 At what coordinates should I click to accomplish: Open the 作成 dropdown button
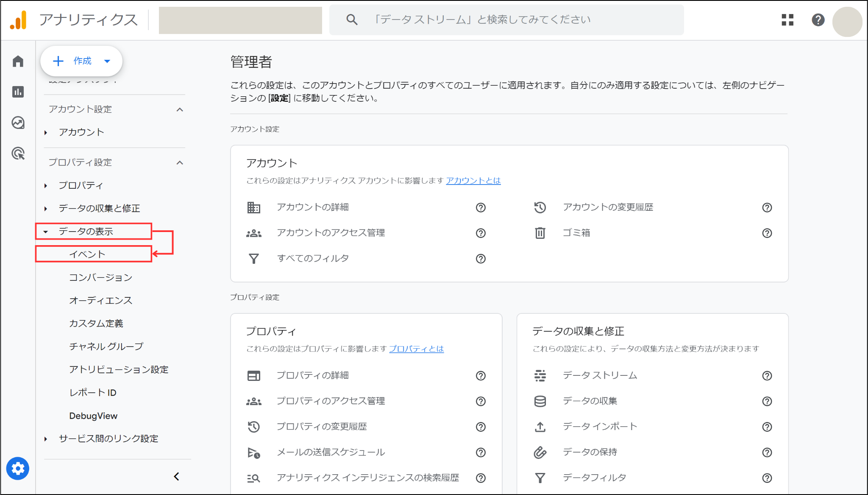tap(81, 61)
